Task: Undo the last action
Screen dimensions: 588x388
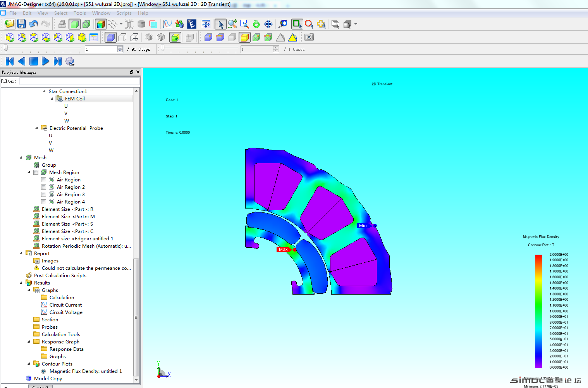Action: pos(33,24)
